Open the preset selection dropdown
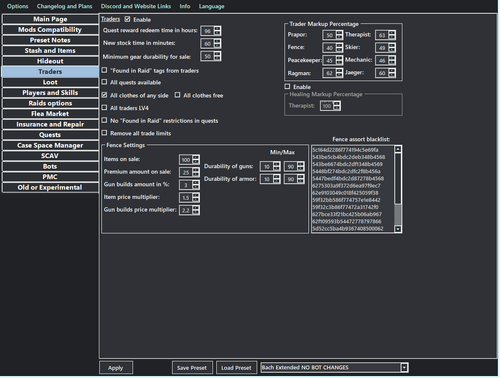 pos(404,368)
